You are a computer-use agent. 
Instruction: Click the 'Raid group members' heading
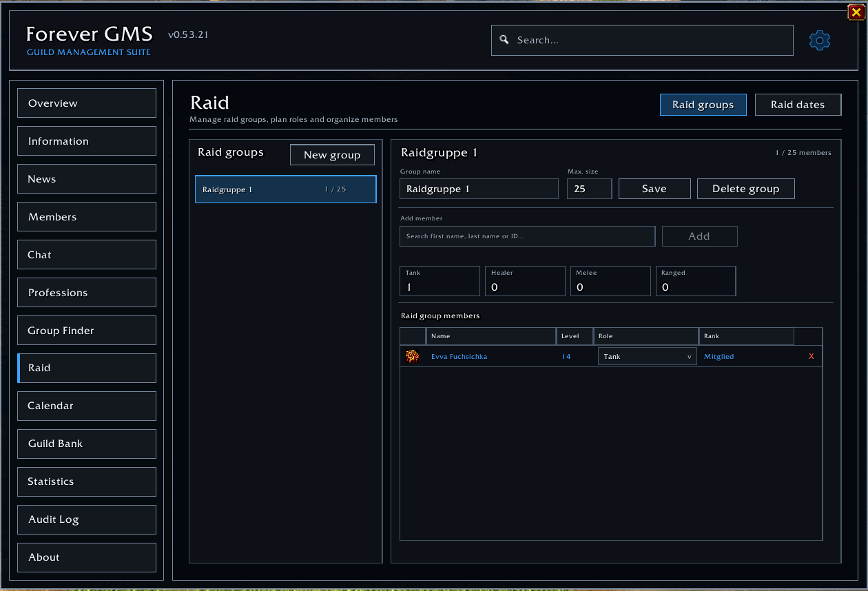pos(440,315)
